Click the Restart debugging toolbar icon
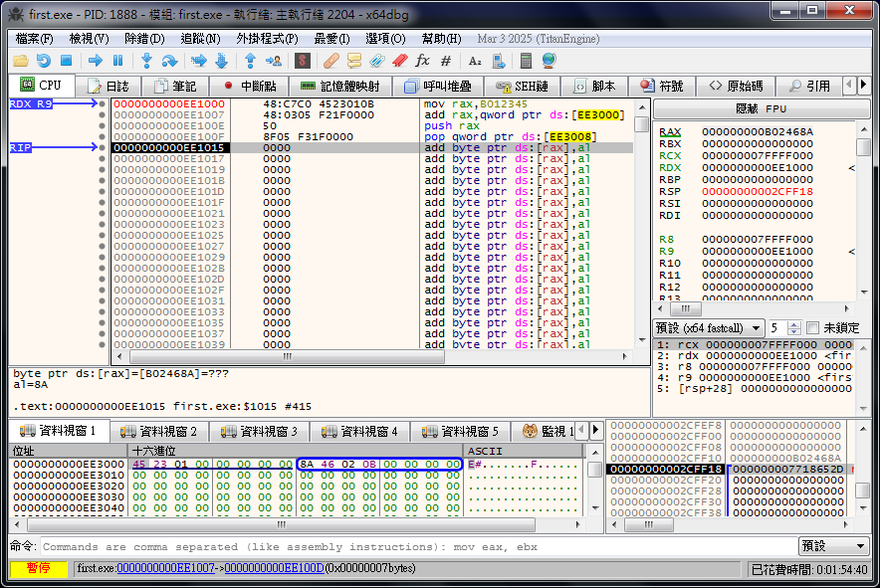This screenshot has height=588, width=880. (43, 61)
